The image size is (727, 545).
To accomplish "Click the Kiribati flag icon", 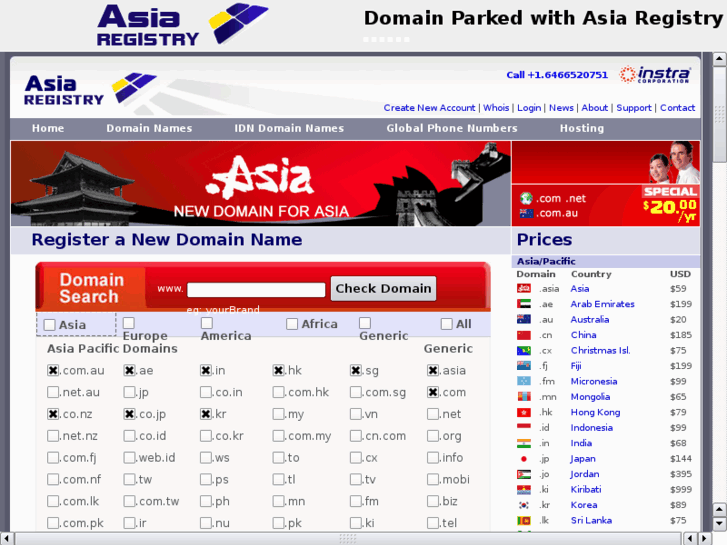I will 524,489.
